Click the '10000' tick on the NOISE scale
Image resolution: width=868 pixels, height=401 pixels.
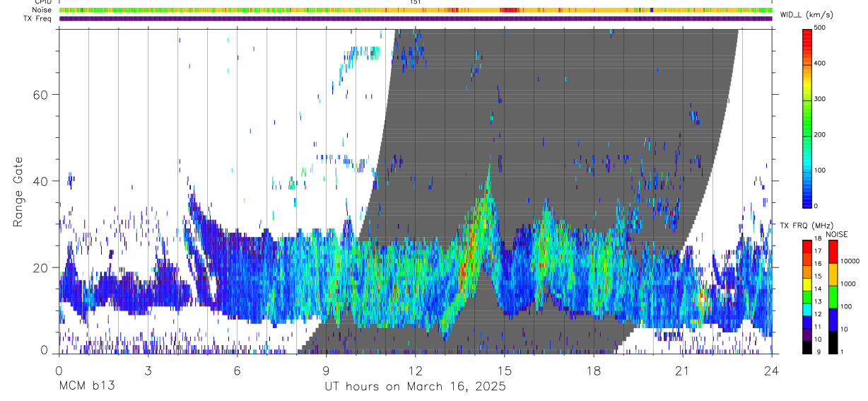[x=851, y=261]
